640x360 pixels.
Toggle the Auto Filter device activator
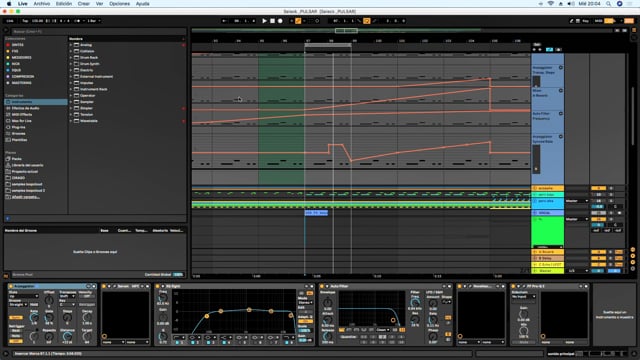pyautogui.click(x=322, y=286)
